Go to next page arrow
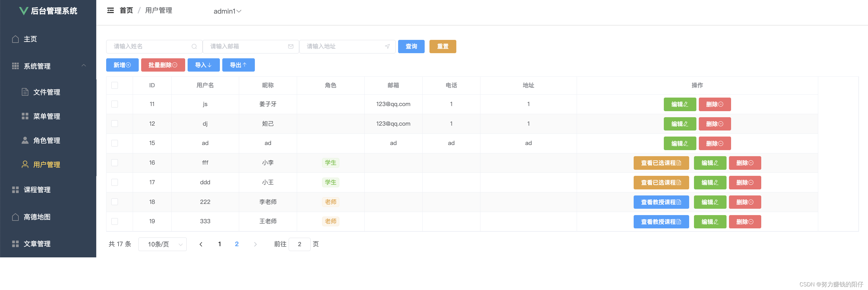Image resolution: width=868 pixels, height=290 pixels. tap(255, 244)
